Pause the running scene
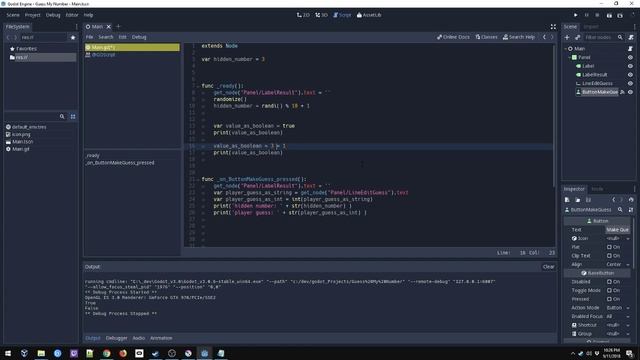Image resolution: width=640 pixels, height=360 pixels. (587, 15)
